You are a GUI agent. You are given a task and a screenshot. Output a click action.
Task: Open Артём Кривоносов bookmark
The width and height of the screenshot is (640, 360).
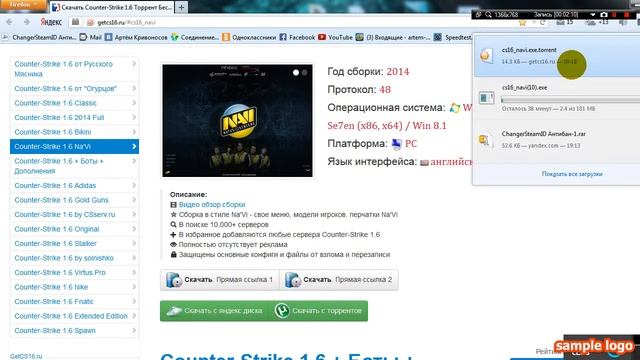[x=136, y=38]
